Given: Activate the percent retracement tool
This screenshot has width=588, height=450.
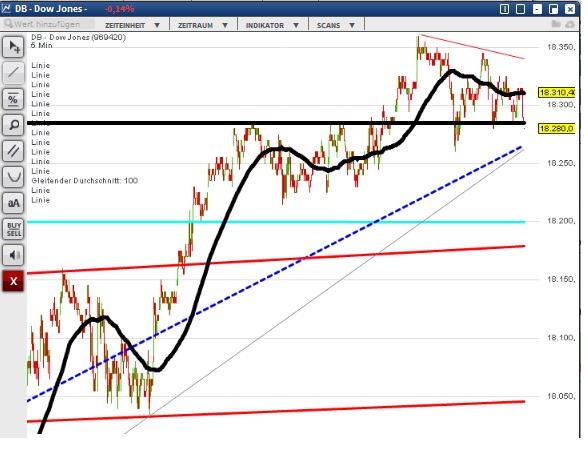Looking at the screenshot, I should pos(14,99).
